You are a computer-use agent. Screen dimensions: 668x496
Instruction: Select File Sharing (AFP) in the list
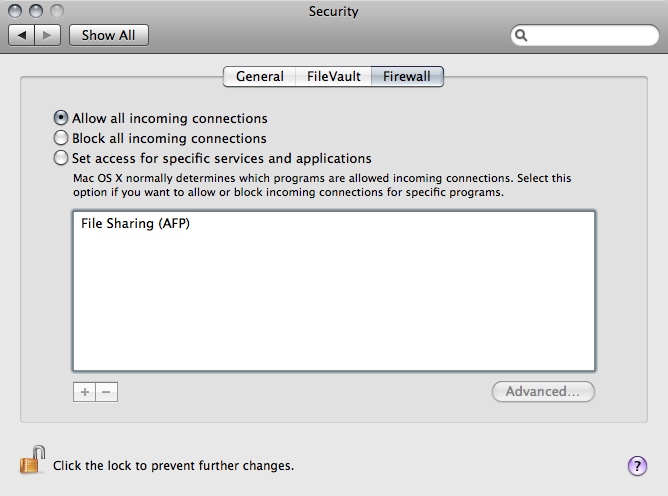[x=135, y=224]
